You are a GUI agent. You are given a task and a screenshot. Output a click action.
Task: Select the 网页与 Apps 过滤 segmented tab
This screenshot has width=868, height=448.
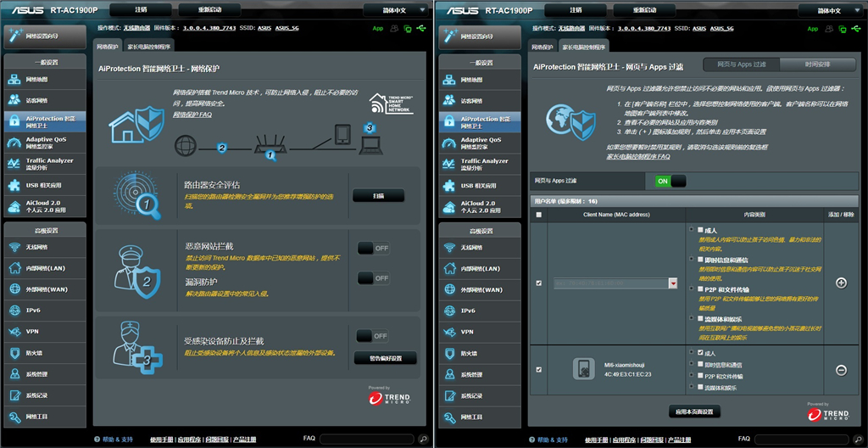(741, 64)
